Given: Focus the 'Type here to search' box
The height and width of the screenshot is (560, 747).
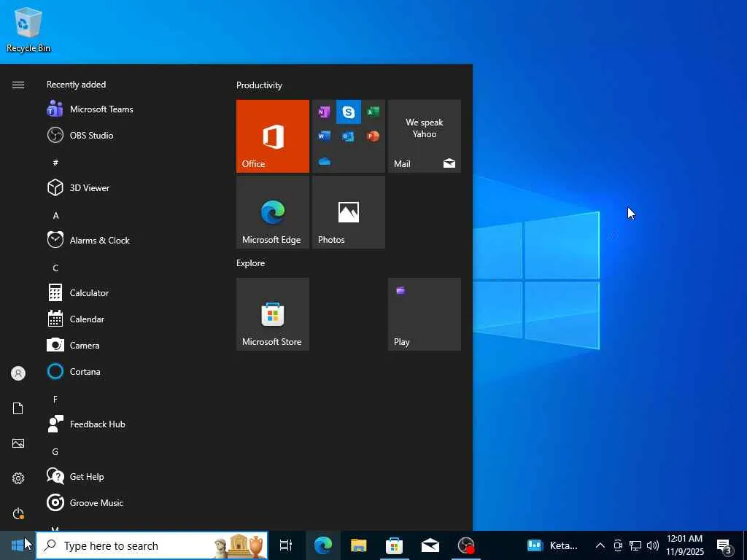Looking at the screenshot, I should pos(152,545).
